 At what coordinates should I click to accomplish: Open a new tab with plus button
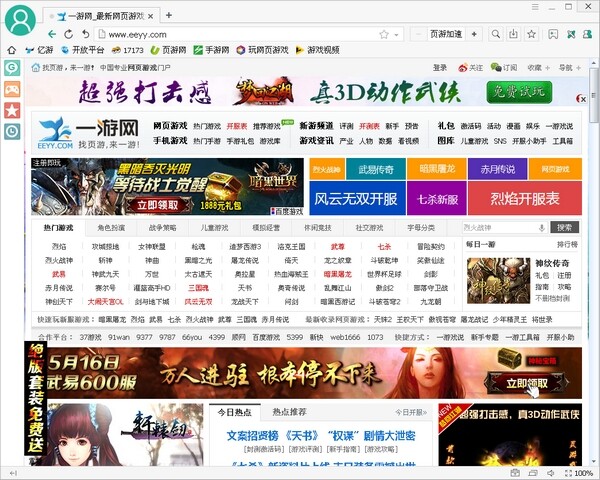[168, 15]
